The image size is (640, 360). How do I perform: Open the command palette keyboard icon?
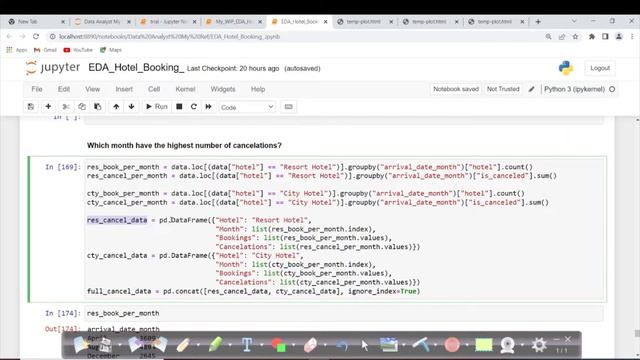point(289,107)
